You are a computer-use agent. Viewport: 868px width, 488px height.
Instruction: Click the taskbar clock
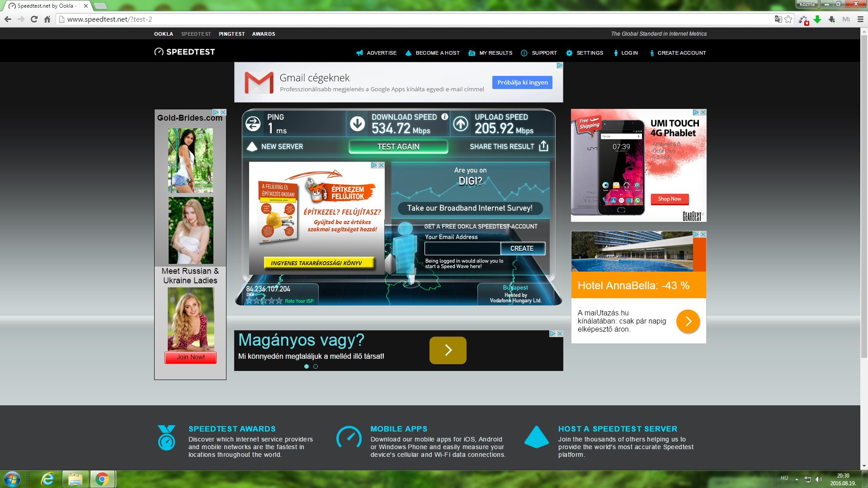[x=843, y=479]
